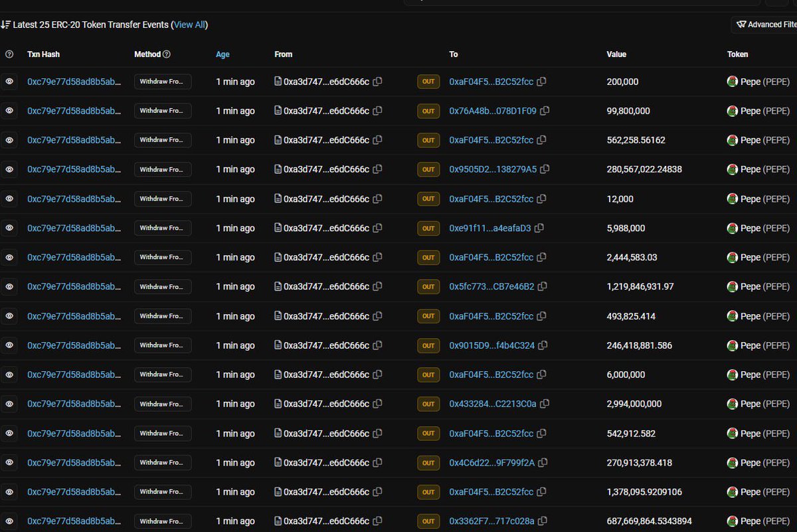The height and width of the screenshot is (532, 797).
Task: Open quick view eye for the 5,988,000 row
Action: pos(9,228)
